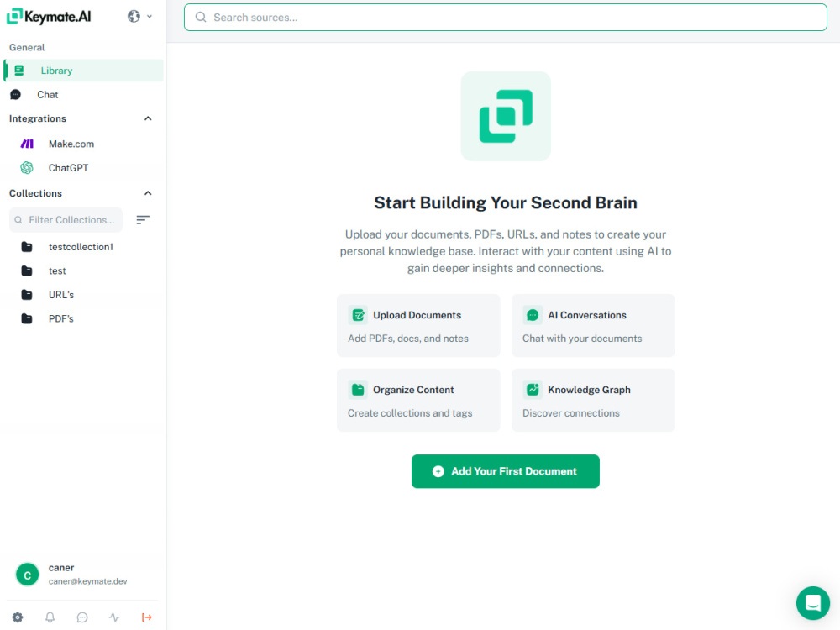Viewport: 840px width, 630px height.
Task: Click the 'Add PDFs, docs, and notes' text
Action: (x=408, y=339)
